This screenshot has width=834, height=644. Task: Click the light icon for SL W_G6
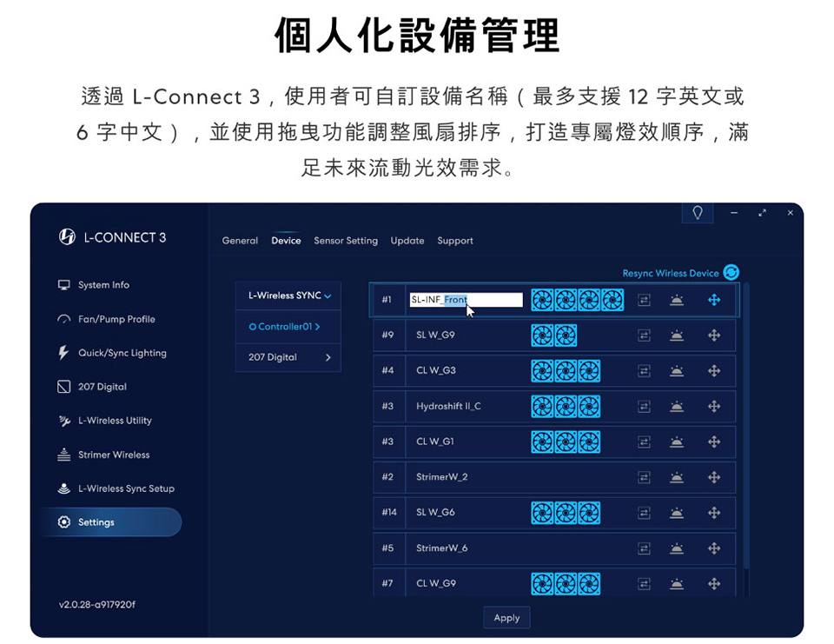pos(676,513)
